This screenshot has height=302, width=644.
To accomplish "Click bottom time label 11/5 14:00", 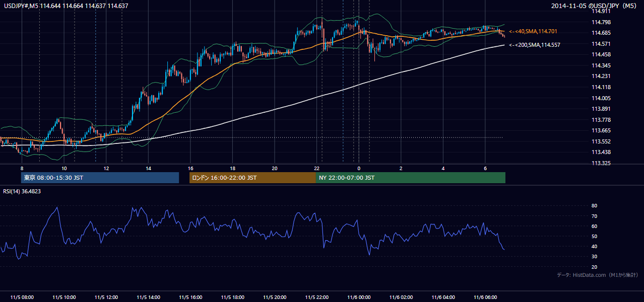I will point(148,297).
